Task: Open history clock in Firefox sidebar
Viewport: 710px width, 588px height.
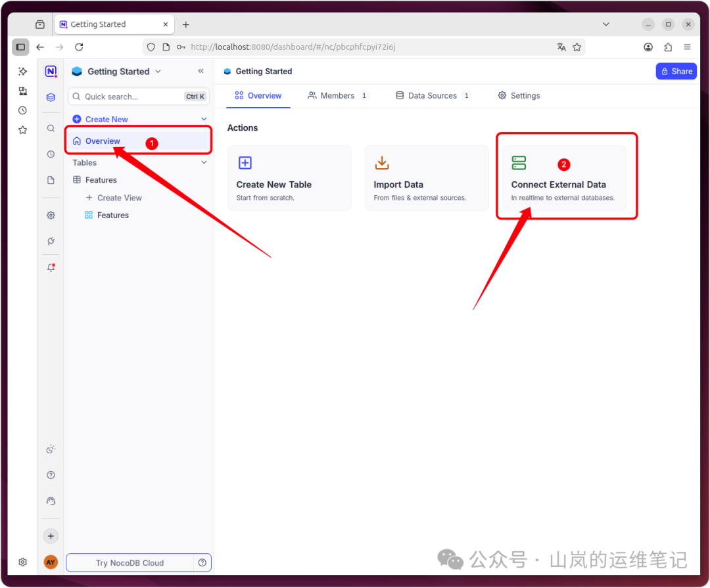Action: click(x=22, y=110)
